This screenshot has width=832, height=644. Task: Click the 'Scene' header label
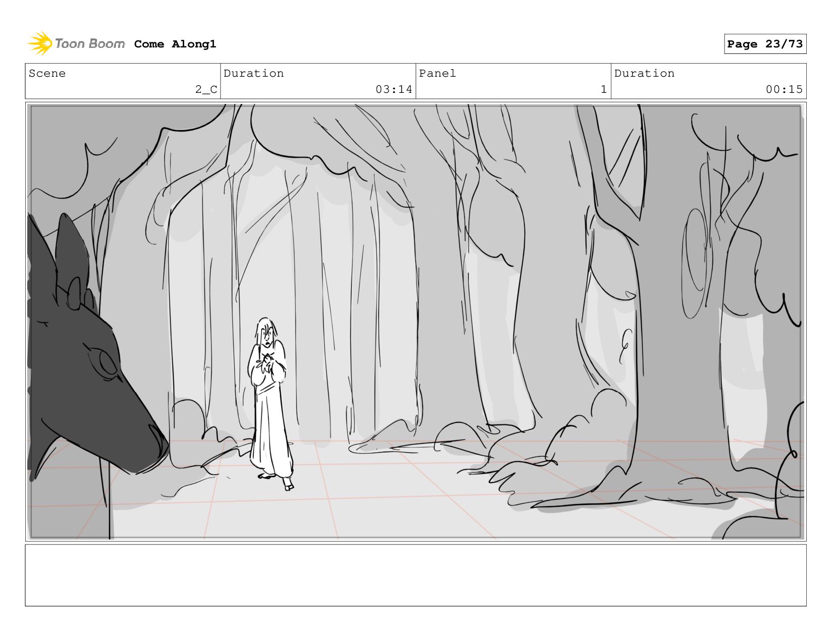point(47,73)
